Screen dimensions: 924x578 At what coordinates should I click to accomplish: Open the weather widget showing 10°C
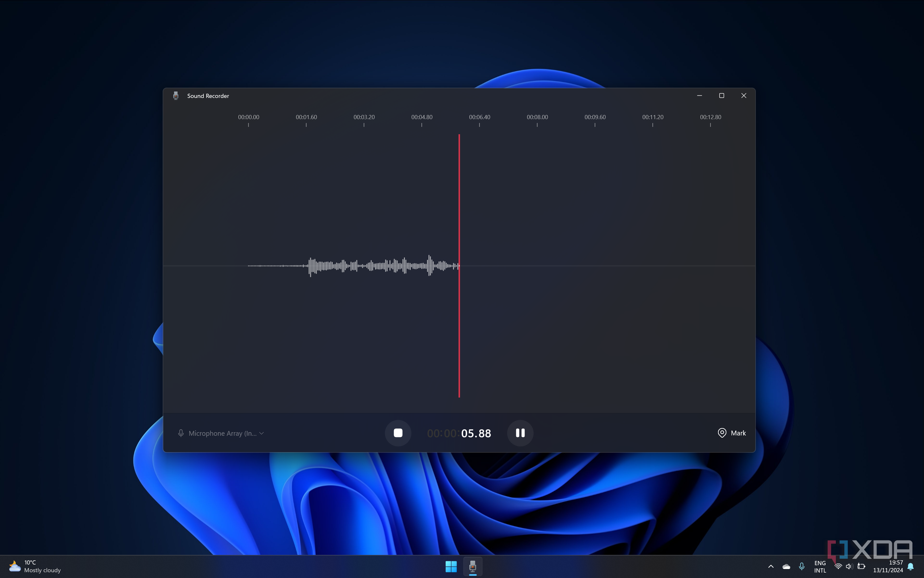35,566
